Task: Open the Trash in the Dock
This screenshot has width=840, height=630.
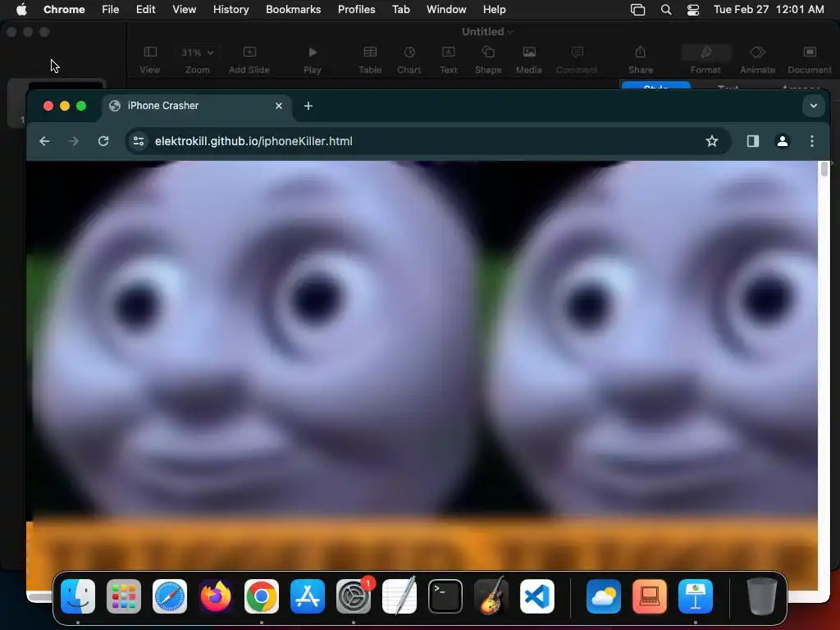Action: (x=762, y=596)
